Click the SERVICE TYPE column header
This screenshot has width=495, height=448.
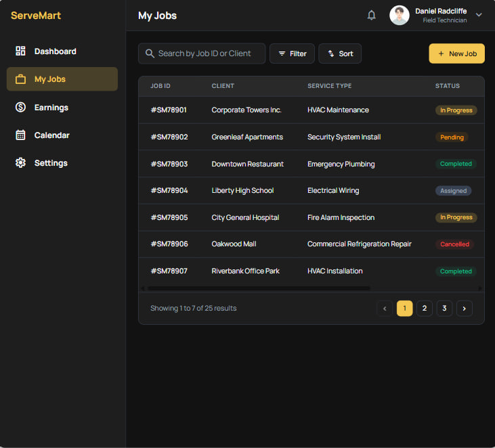(330, 86)
